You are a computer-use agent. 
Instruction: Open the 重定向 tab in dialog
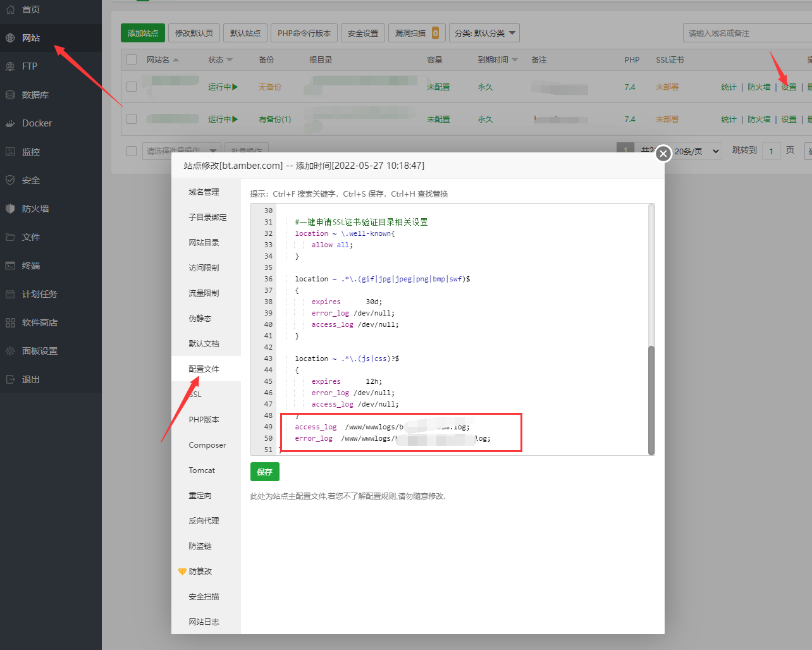(200, 496)
